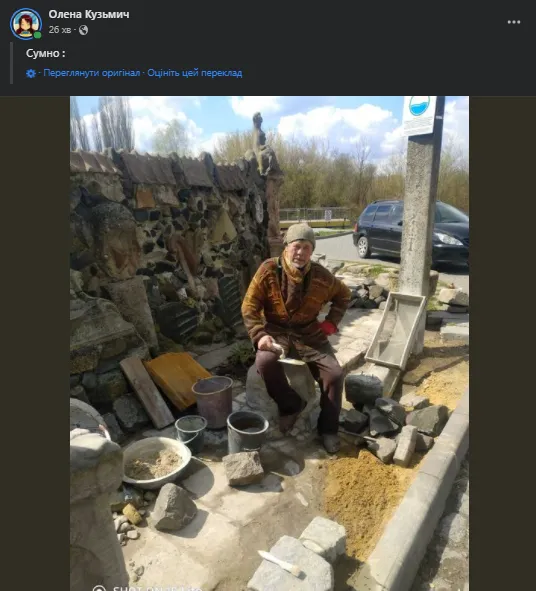The height and width of the screenshot is (591, 536).
Task: Open the posted photo in full view
Action: click(x=269, y=343)
